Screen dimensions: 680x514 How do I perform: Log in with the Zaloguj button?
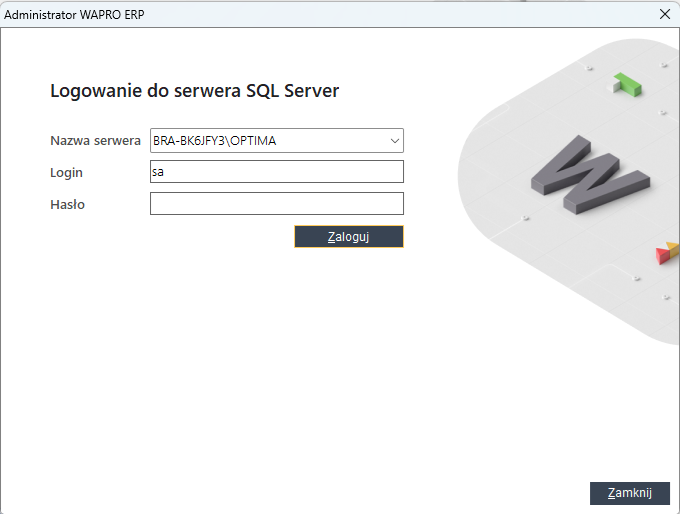click(x=349, y=237)
